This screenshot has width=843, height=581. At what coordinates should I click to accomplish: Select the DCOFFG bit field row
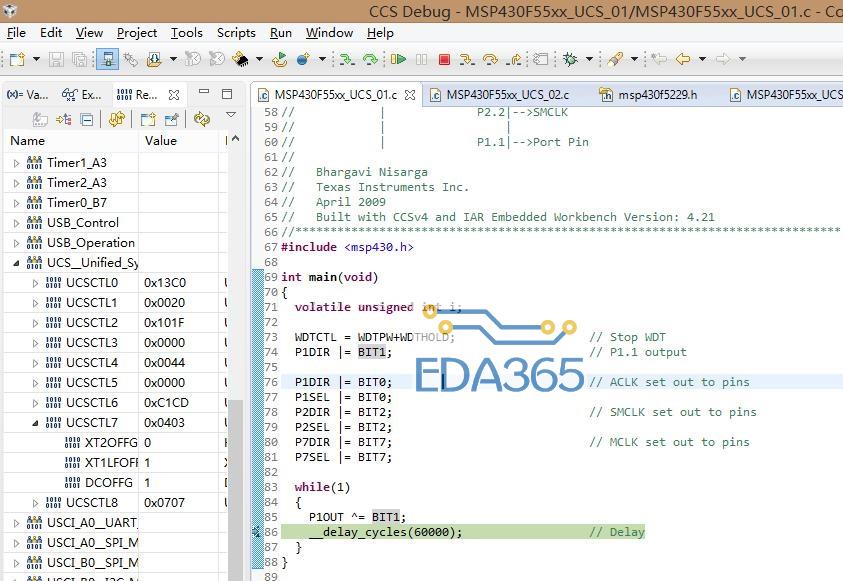110,482
